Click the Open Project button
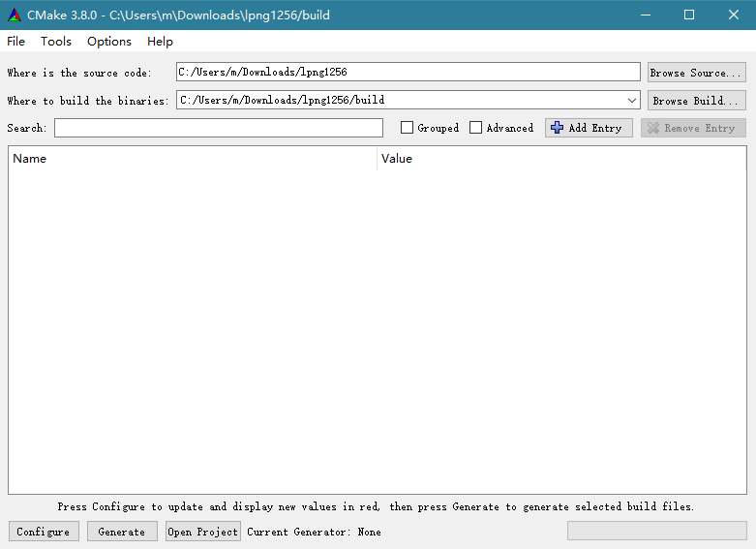This screenshot has width=756, height=549. (x=202, y=532)
